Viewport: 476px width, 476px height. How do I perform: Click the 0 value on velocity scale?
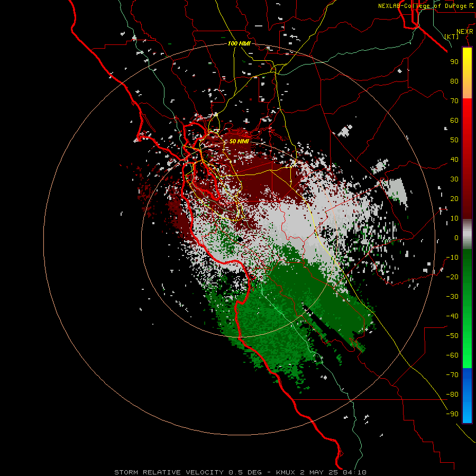[x=456, y=237]
